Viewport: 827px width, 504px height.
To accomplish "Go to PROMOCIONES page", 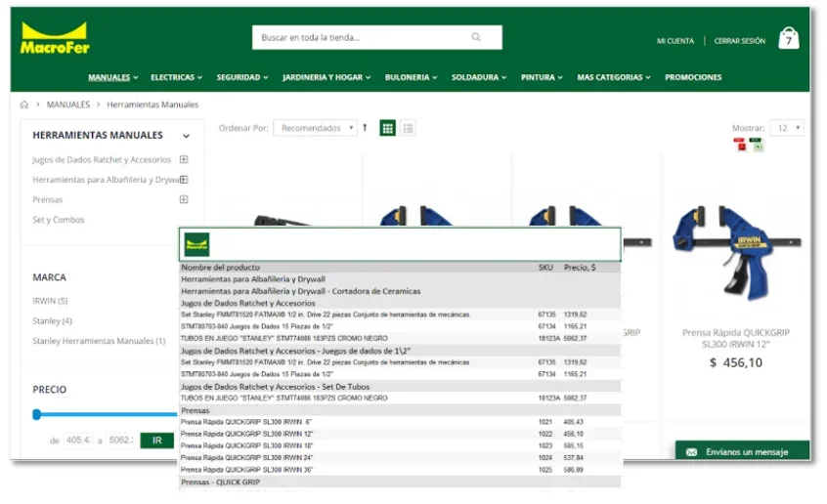I will [693, 77].
